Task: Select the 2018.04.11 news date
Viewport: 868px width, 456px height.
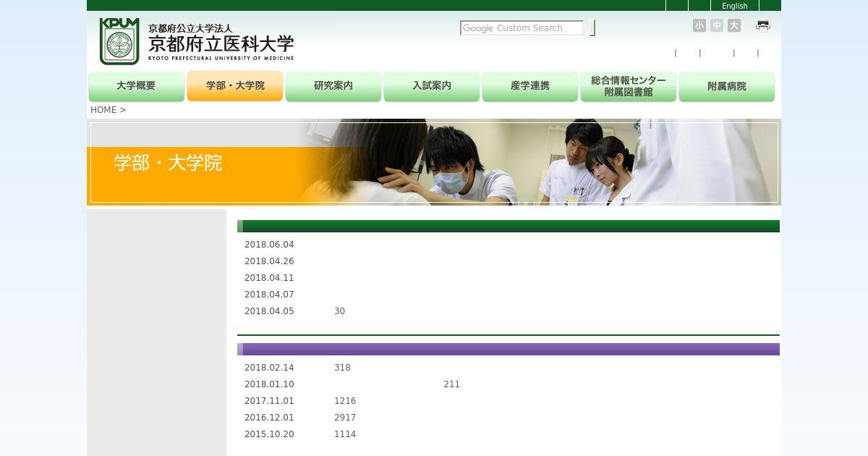Action: point(269,278)
